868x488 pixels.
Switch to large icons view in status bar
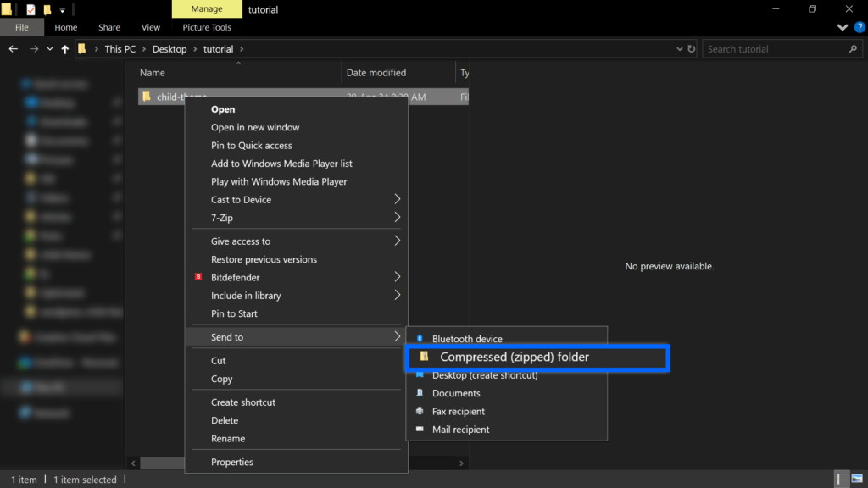857,480
